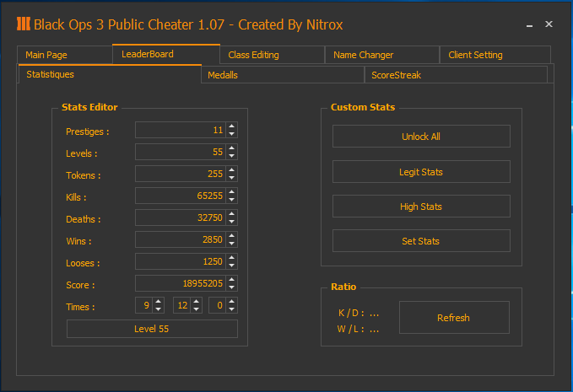Open the Name Changer tab
This screenshot has width=573, height=392.
coord(382,55)
